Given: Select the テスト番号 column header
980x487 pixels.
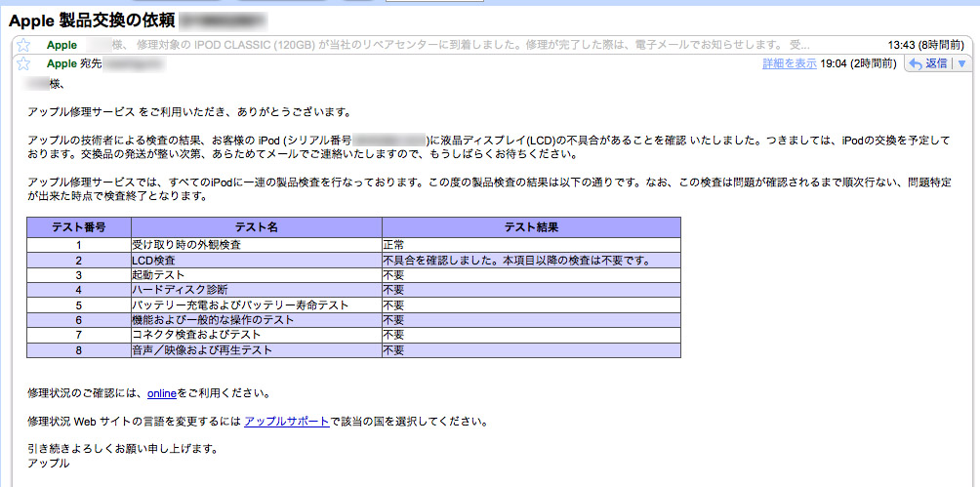Looking at the screenshot, I should (x=79, y=227).
